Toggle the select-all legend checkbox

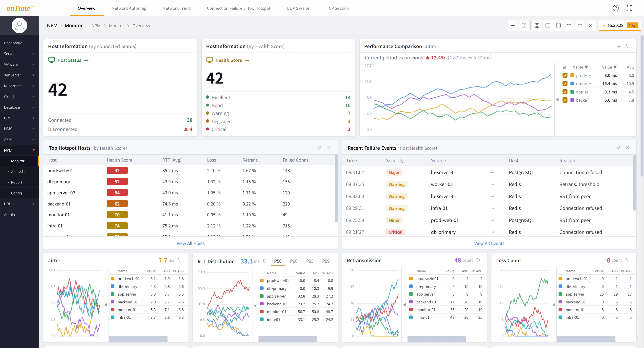[564, 67]
